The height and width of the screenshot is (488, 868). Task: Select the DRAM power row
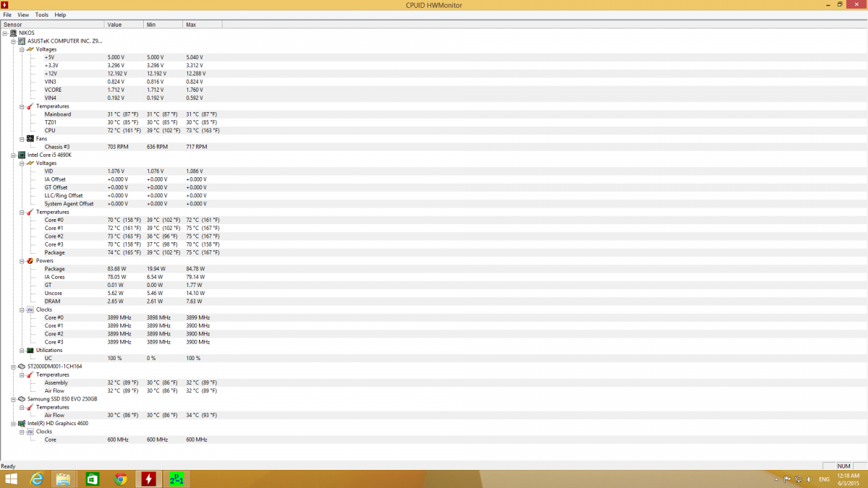[x=434, y=301]
